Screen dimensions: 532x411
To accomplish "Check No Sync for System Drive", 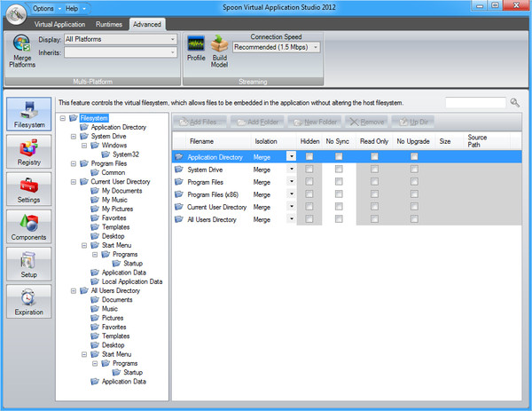I will tap(339, 169).
